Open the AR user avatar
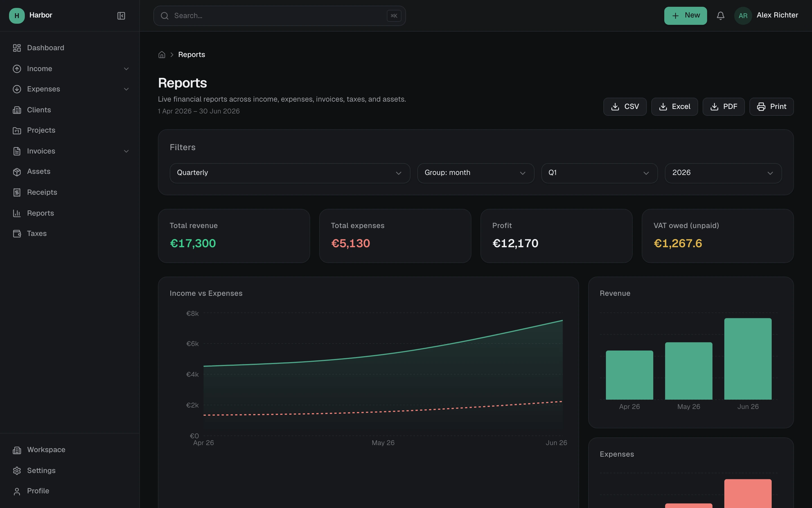Screen dimensions: 812x508 [x=743, y=16]
